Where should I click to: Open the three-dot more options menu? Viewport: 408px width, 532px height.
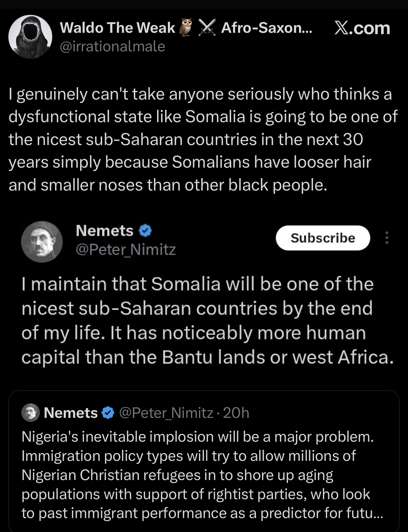pyautogui.click(x=387, y=238)
